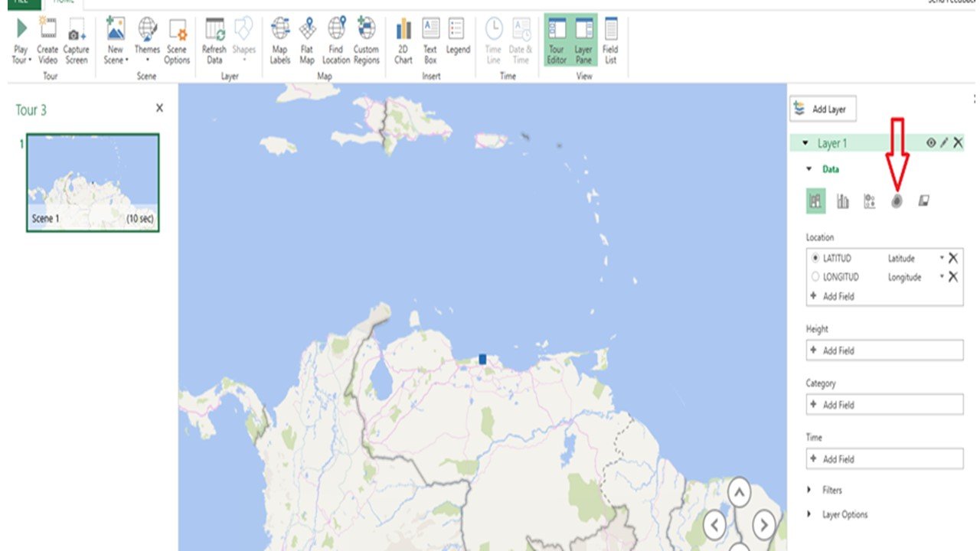The image size is (980, 551).
Task: Switch to bubble chart visualization
Action: click(x=869, y=201)
